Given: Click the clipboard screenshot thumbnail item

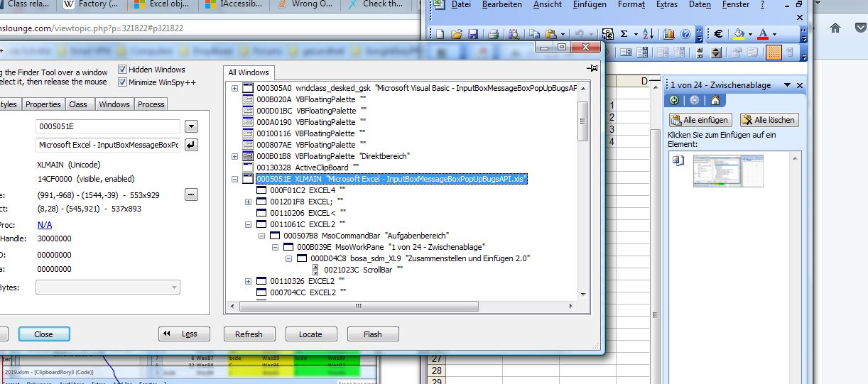Looking at the screenshot, I should pyautogui.click(x=728, y=171).
